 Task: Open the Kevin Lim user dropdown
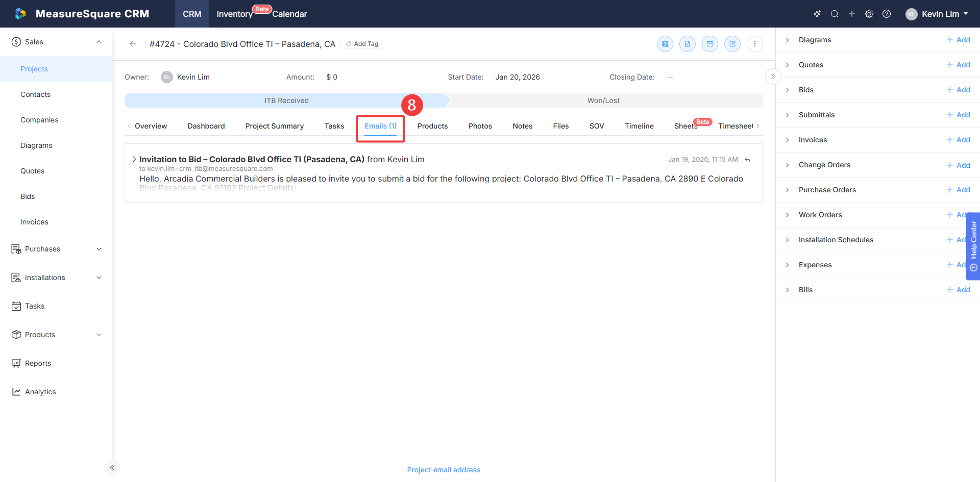tap(937, 14)
